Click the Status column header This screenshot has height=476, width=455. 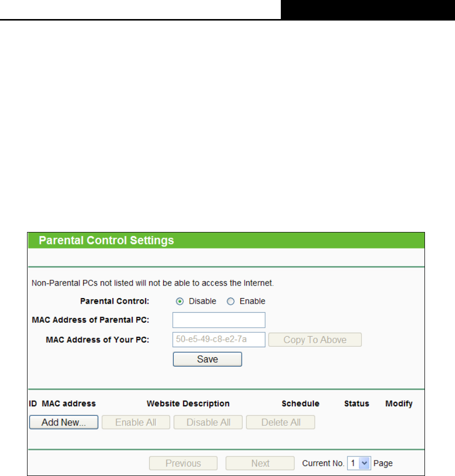point(357,403)
